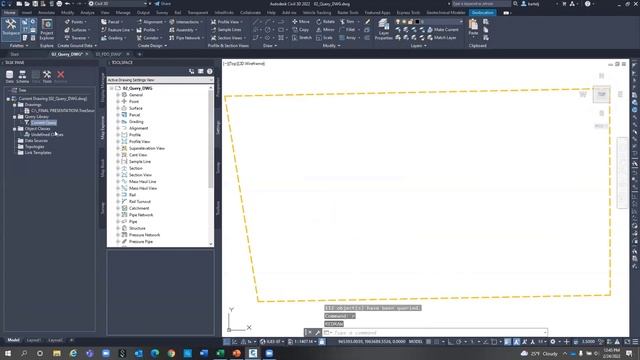Click Tools icon in Task Pane

pyautogui.click(x=47, y=76)
